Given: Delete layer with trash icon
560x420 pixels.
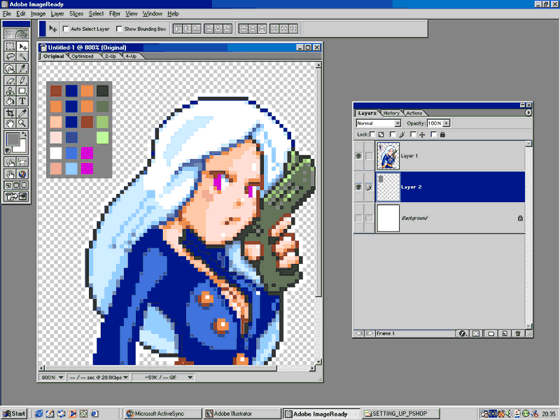Looking at the screenshot, I should point(518,334).
